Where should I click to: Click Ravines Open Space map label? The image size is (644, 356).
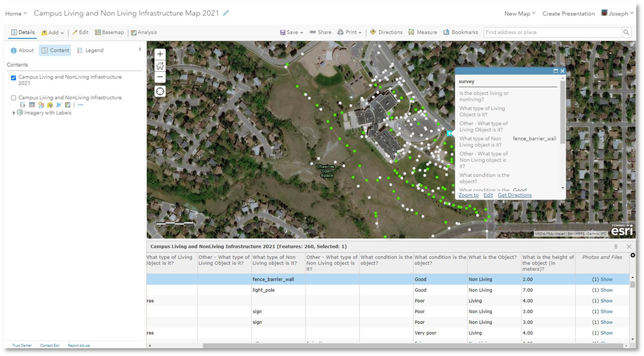[x=326, y=171]
